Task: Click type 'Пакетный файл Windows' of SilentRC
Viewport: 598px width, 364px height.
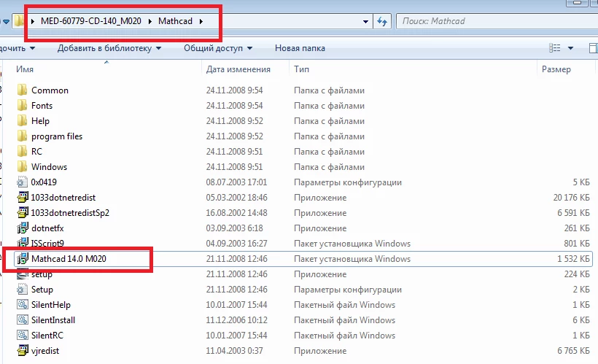Action: point(344,336)
